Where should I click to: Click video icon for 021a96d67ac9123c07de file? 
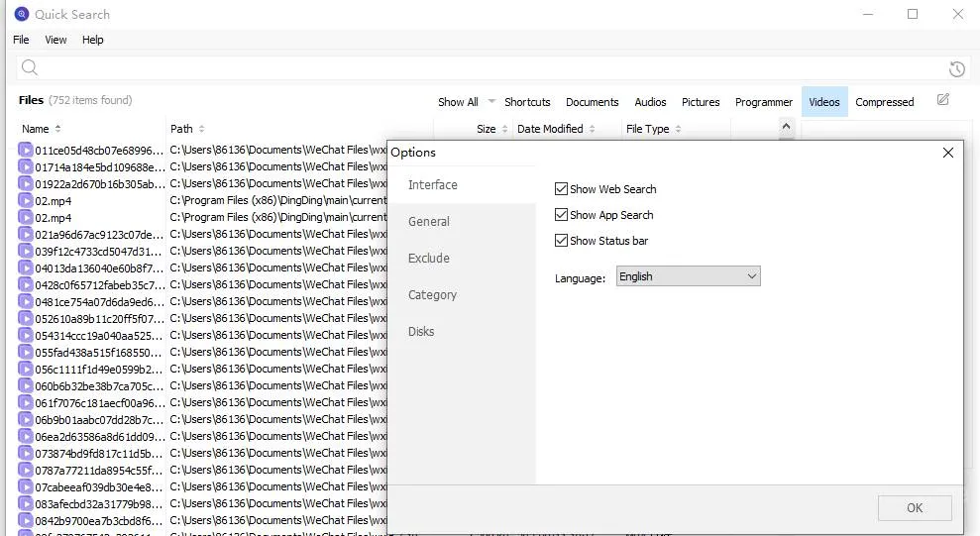pos(25,234)
